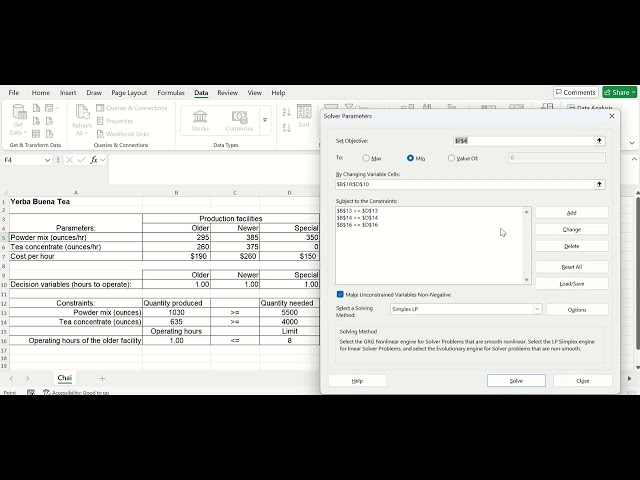Select constraint $B$16 <= $D$16

pyautogui.click(x=357, y=225)
